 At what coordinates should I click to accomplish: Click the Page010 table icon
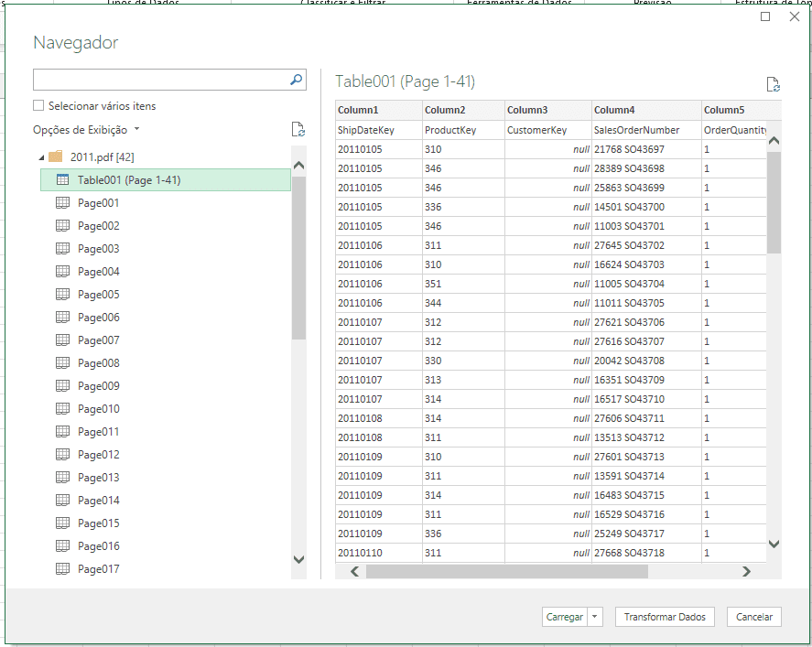[x=62, y=409]
